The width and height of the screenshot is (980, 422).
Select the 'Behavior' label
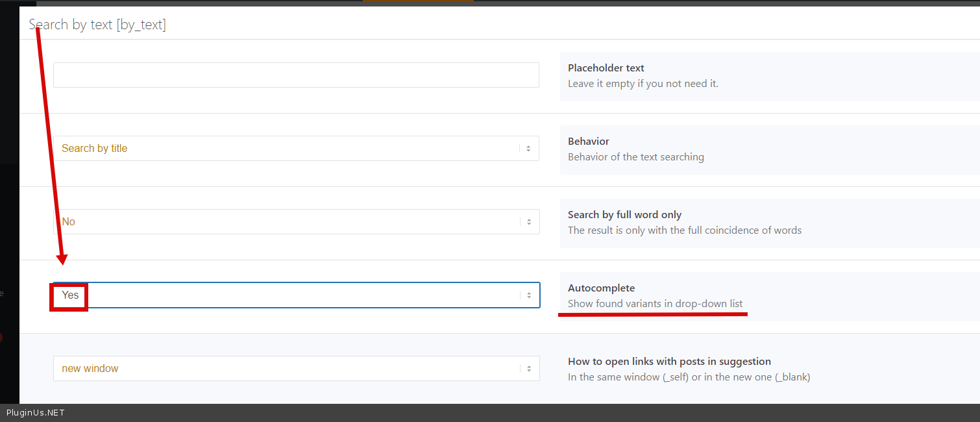[588, 141]
